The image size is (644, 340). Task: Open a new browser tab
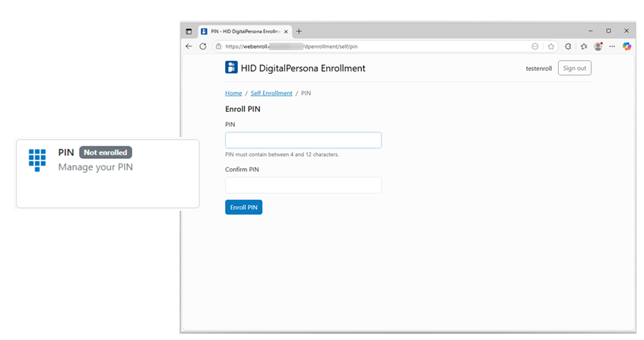[x=299, y=31]
